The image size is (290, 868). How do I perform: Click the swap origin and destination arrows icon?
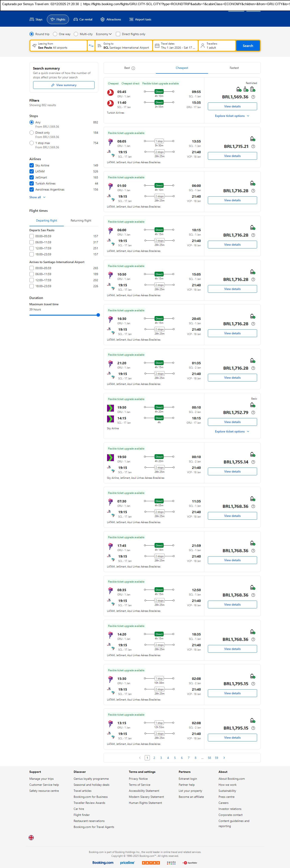point(91,46)
